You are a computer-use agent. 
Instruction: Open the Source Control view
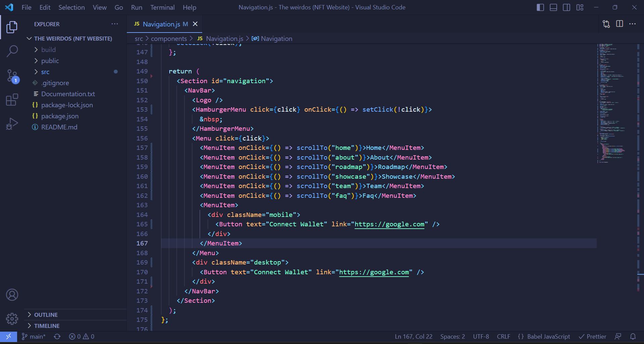click(x=12, y=76)
